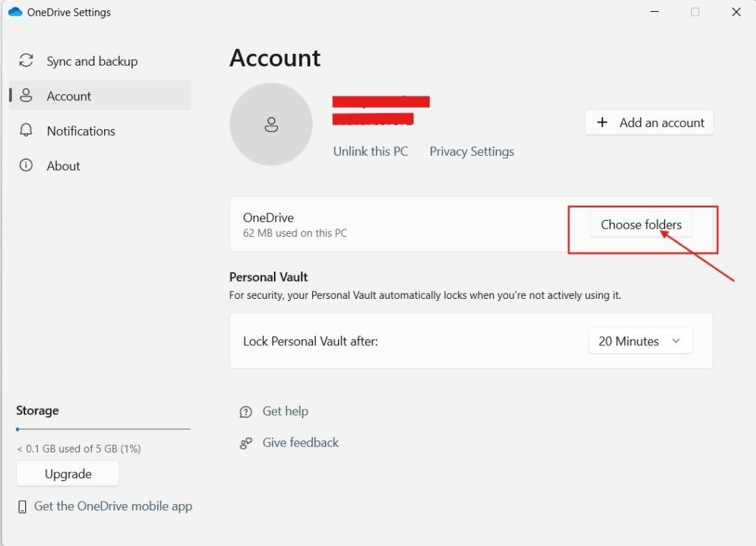This screenshot has width=756, height=546.
Task: Click the profile avatar picture
Action: click(271, 125)
